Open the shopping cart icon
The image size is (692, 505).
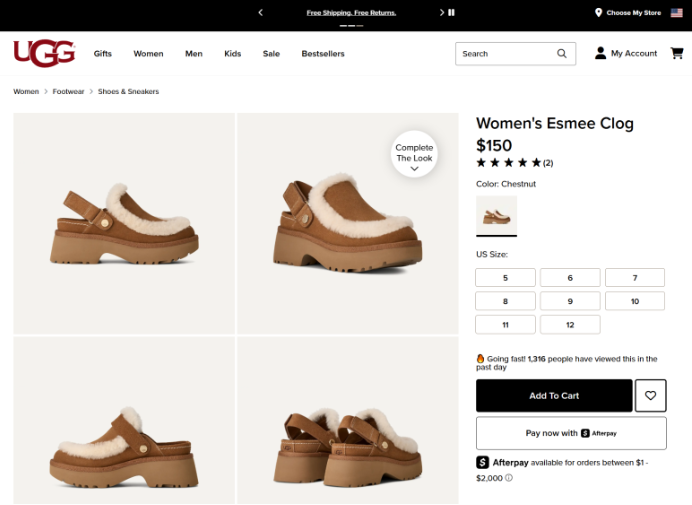pos(676,53)
